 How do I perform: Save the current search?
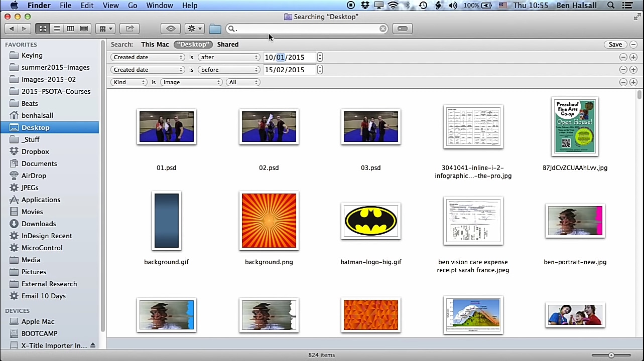click(615, 44)
